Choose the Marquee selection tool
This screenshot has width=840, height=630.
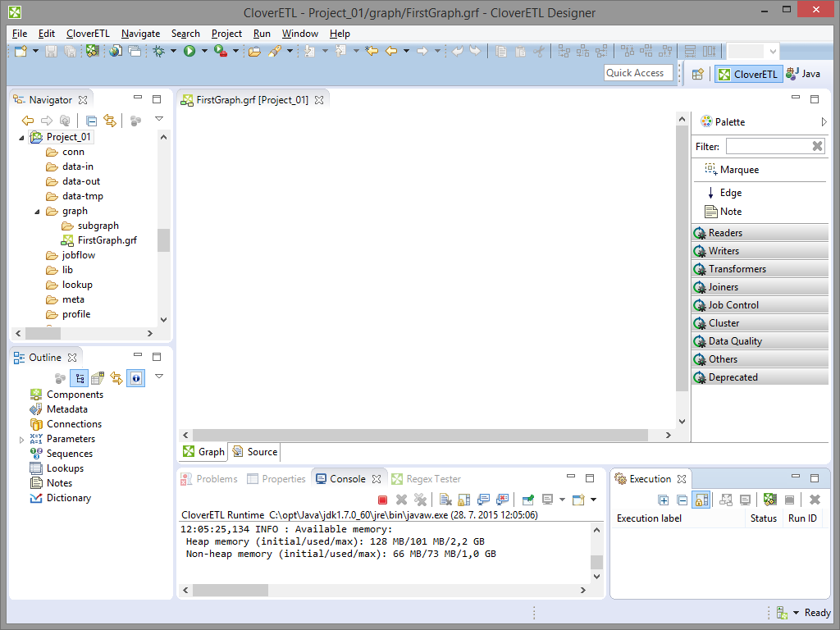(x=738, y=170)
